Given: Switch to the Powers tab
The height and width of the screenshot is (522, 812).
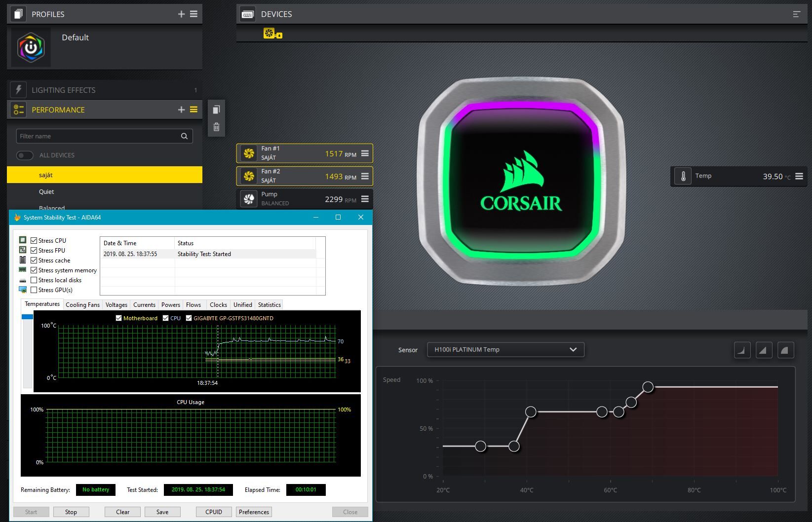Looking at the screenshot, I should tap(171, 305).
